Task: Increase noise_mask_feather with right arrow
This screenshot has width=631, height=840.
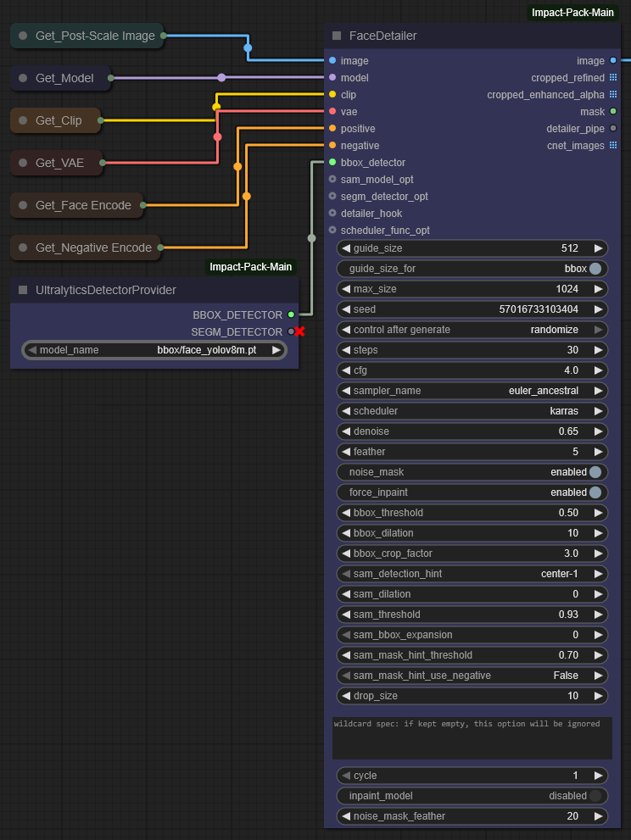Action: pos(598,816)
